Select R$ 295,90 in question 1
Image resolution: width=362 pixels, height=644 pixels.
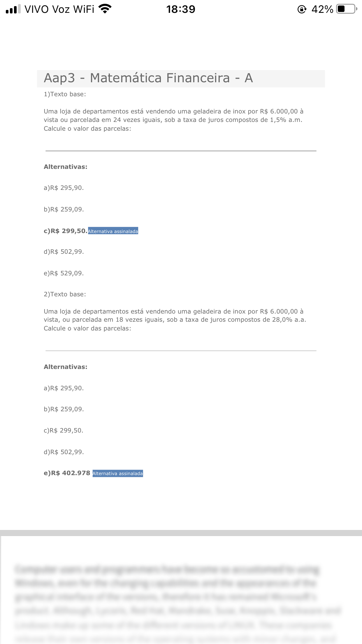(64, 188)
